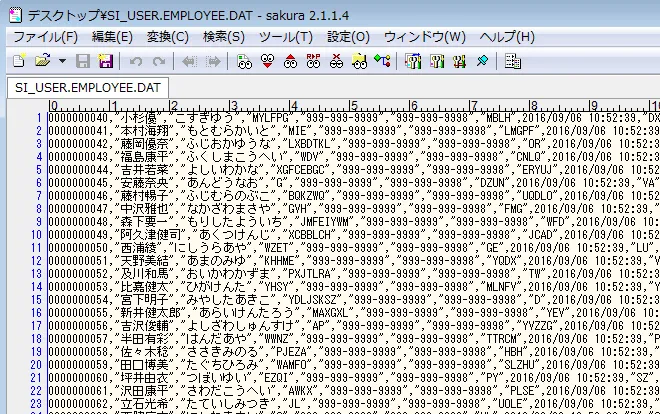
Task: Open the ヘルプ(H) menu
Action: point(507,37)
